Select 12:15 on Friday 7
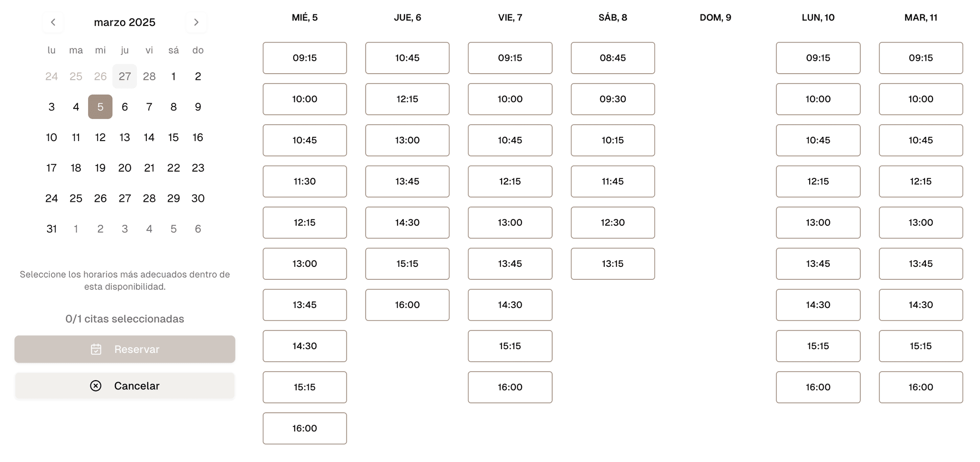Image resolution: width=980 pixels, height=462 pixels. 510,181
